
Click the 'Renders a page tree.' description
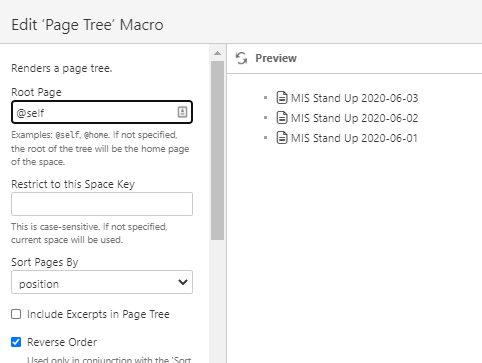tap(62, 68)
